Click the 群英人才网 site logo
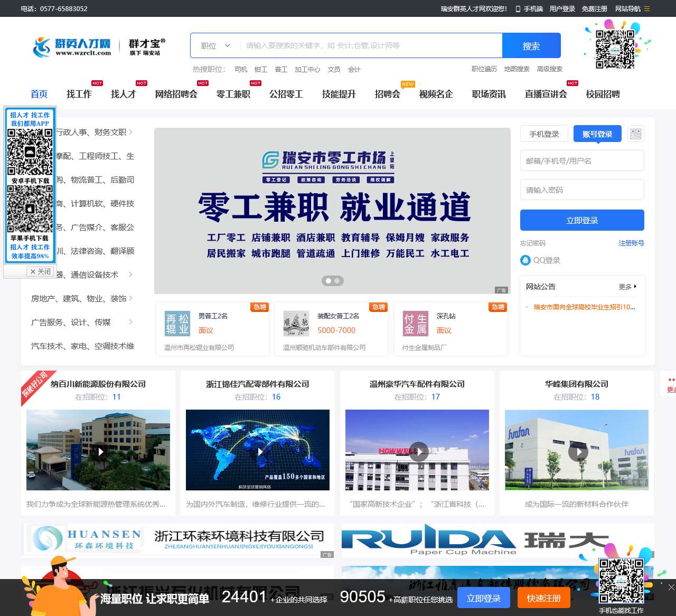 point(73,45)
